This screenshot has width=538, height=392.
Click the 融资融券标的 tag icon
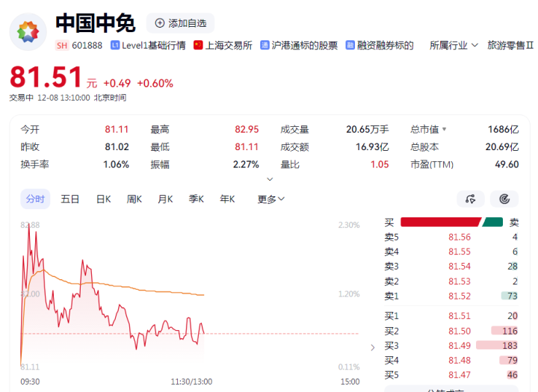point(351,46)
